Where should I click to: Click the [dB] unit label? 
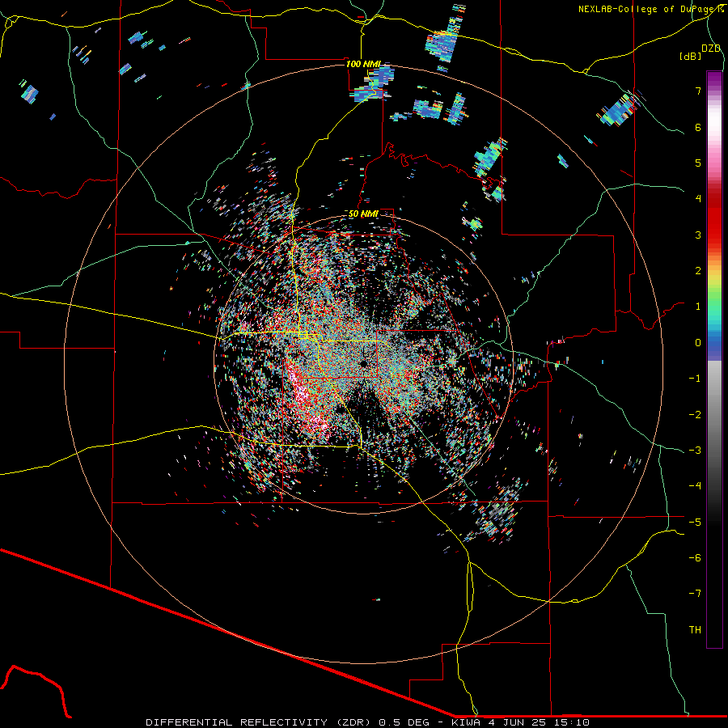[690, 57]
